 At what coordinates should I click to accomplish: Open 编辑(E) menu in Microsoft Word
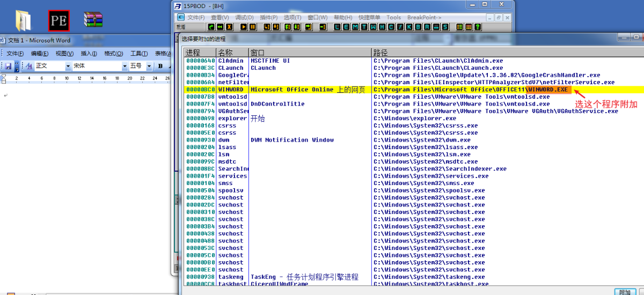pos(40,53)
